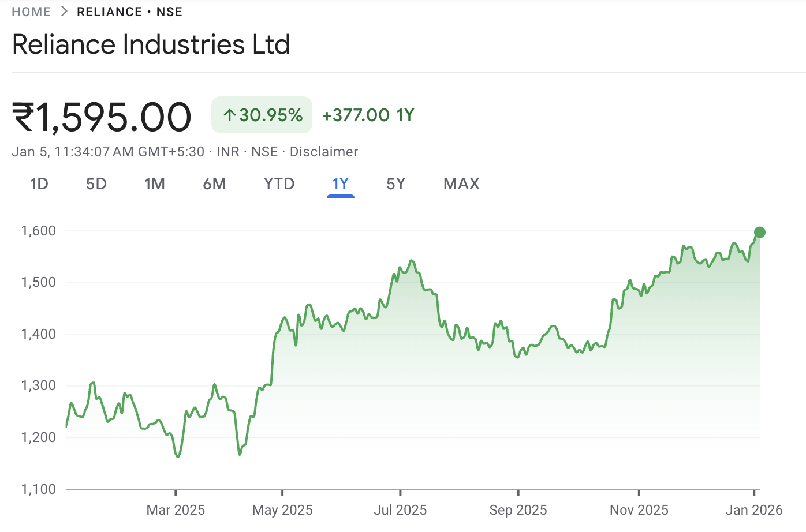This screenshot has width=806, height=532.
Task: Select the 6M time range
Action: [x=215, y=183]
